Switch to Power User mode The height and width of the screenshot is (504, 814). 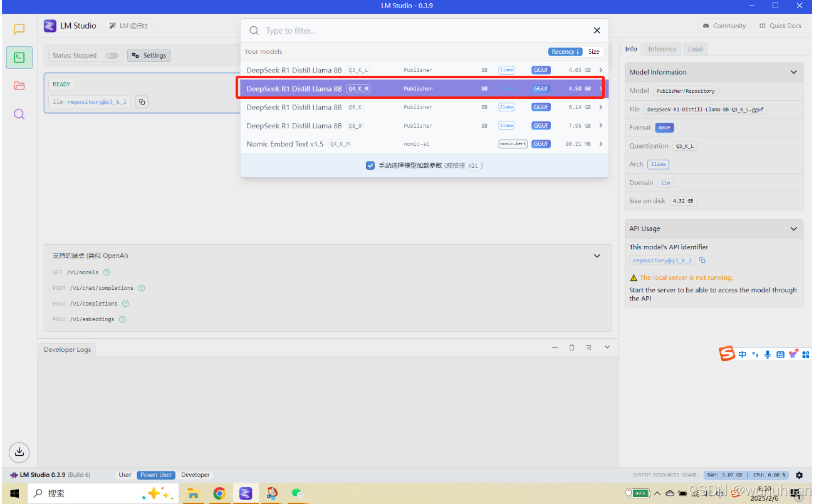(157, 475)
